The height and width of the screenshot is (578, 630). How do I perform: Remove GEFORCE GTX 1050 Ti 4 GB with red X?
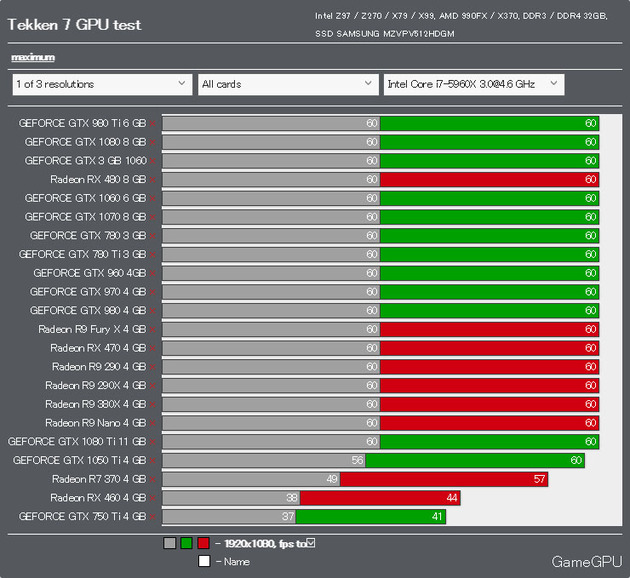click(x=153, y=460)
